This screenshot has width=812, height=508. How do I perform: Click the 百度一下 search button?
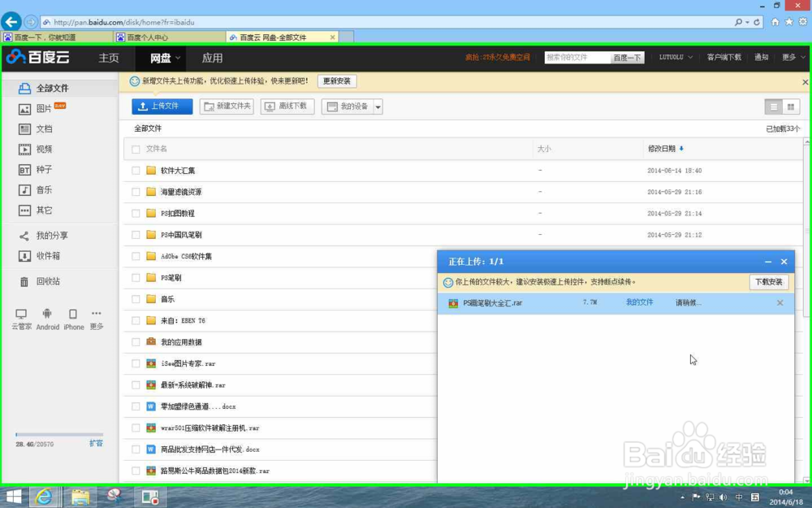point(627,58)
